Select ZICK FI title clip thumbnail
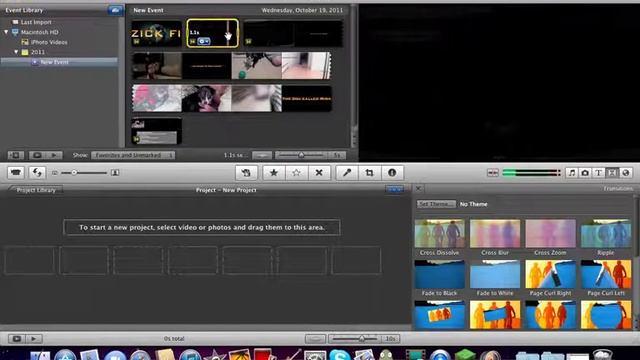Screen dimensions: 640x360 [x=156, y=33]
